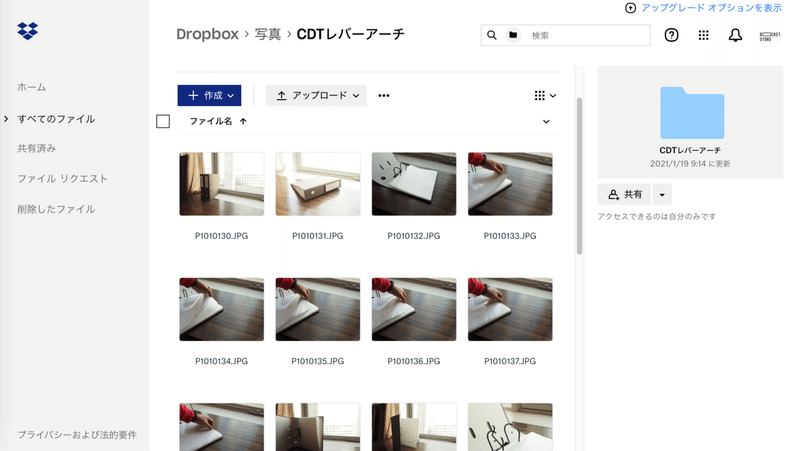
Task: Click file name text P1010137.JPG
Action: (x=510, y=361)
